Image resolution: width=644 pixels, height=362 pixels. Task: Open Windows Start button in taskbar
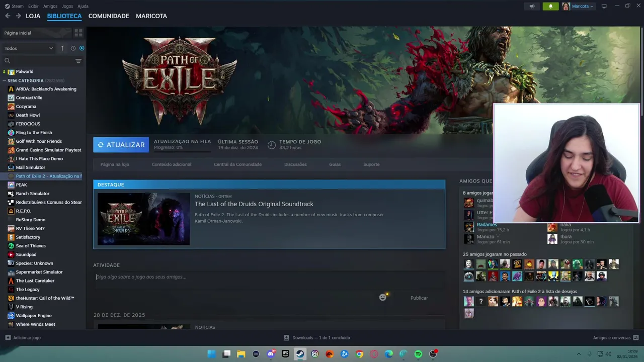coord(212,354)
